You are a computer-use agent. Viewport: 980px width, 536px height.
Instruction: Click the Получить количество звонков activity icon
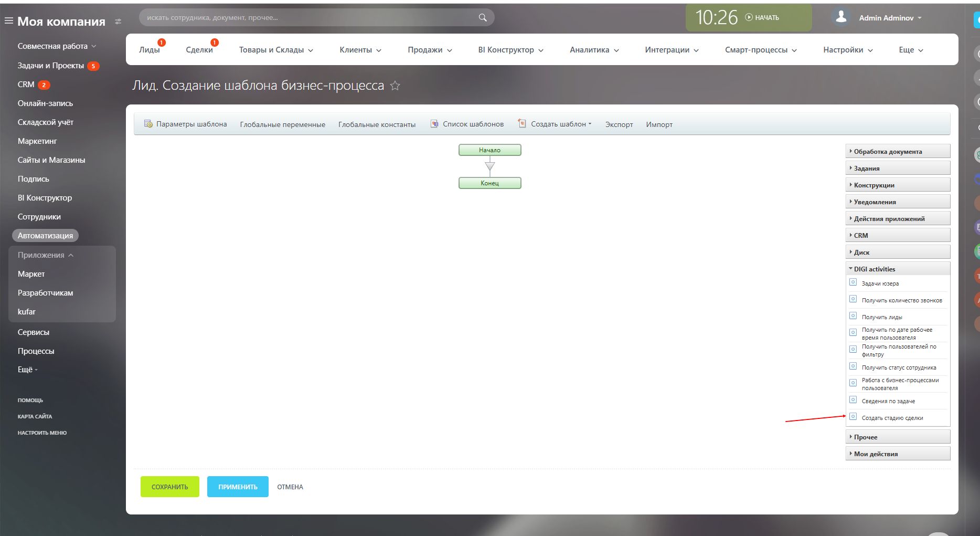point(853,298)
